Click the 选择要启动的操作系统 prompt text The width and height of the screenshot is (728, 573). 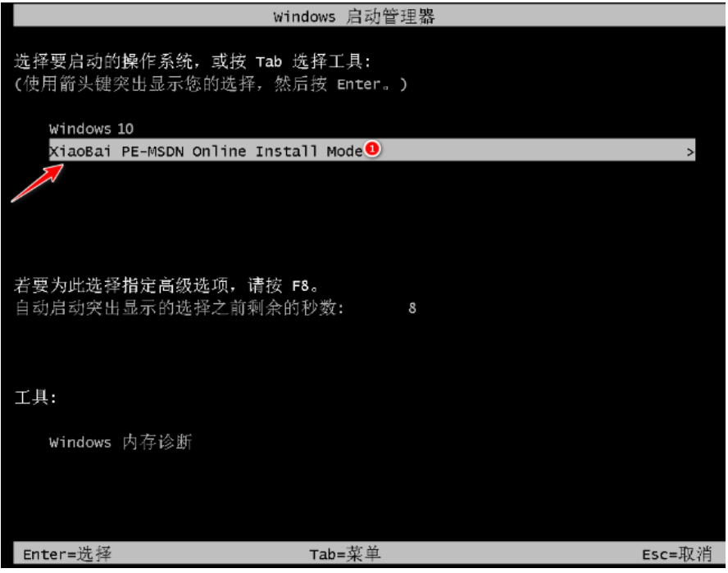[103, 61]
